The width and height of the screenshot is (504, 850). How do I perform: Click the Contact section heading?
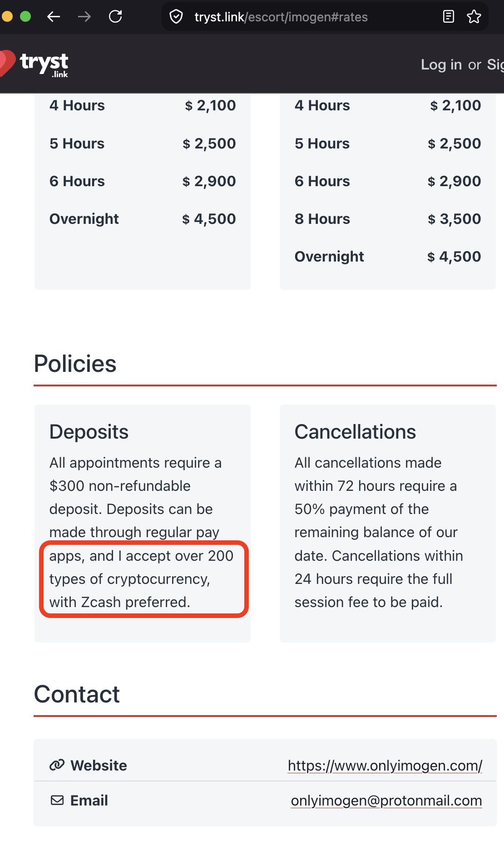77,694
